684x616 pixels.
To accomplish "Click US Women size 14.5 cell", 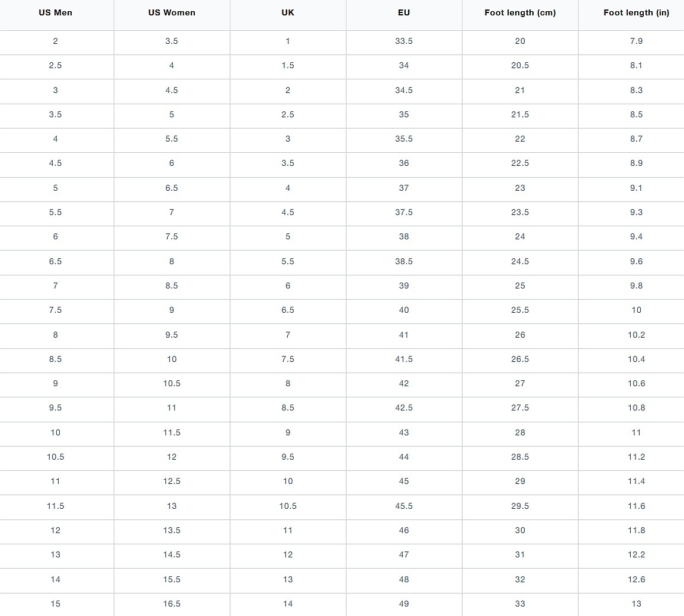I will (172, 554).
